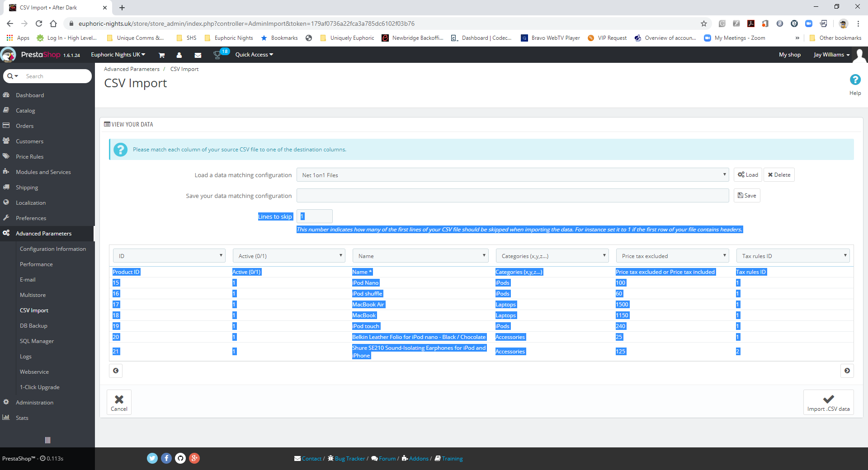Go to DB Backup in sidebar
Viewport: 868px width, 470px height.
point(33,325)
